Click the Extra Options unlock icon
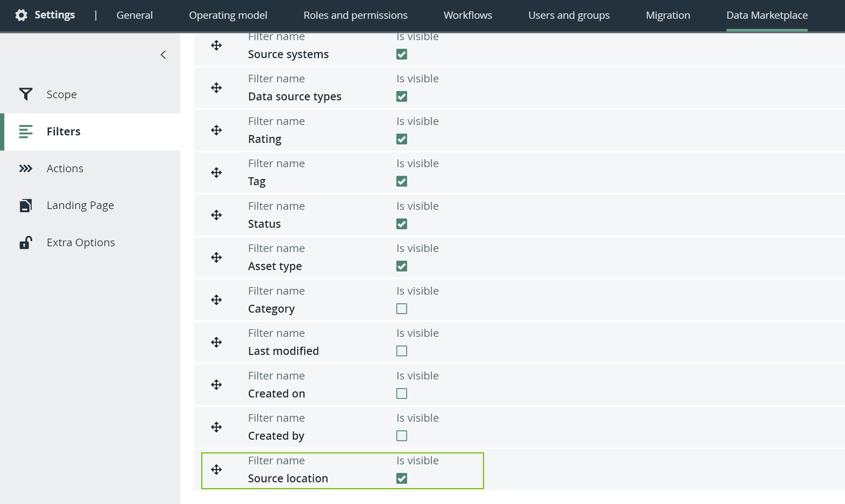This screenshot has width=845, height=504. [26, 243]
